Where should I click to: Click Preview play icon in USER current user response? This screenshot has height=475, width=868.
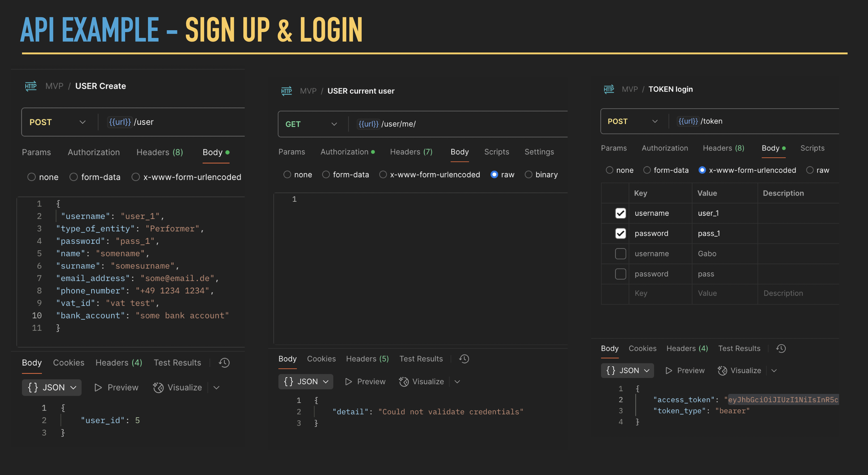coord(349,381)
